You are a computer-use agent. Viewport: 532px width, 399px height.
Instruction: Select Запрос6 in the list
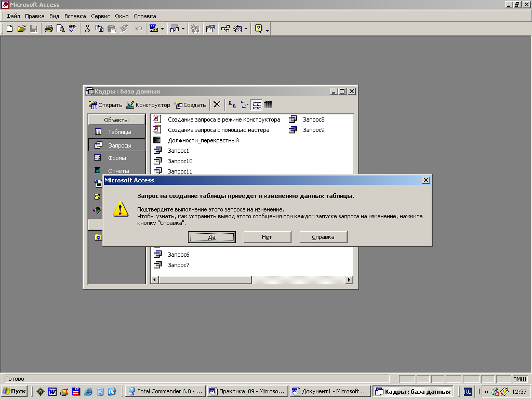click(171, 255)
